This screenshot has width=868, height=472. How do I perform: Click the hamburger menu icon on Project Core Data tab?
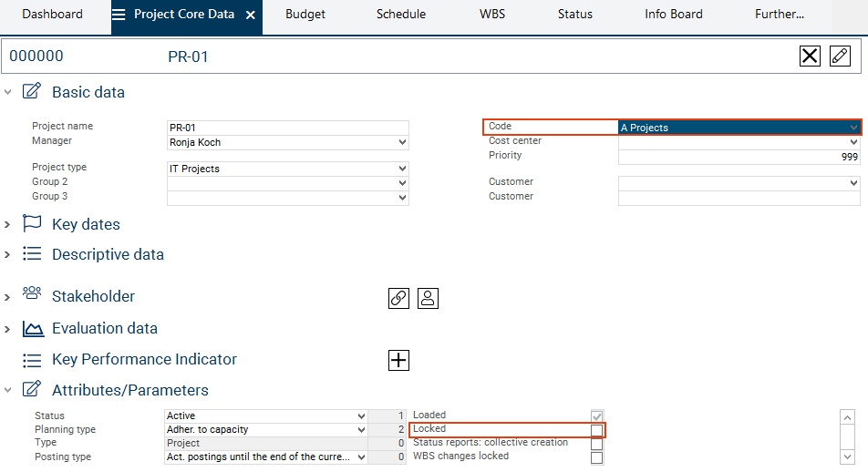click(x=119, y=15)
